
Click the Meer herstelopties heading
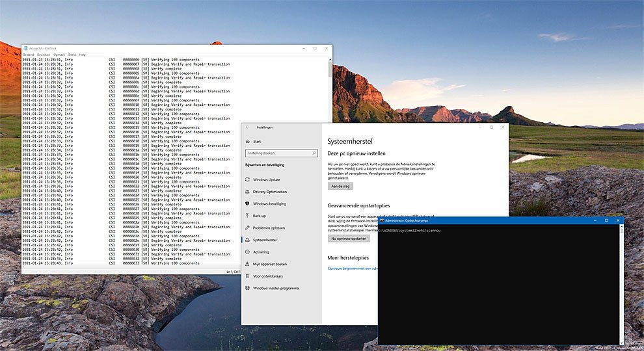[348, 258]
